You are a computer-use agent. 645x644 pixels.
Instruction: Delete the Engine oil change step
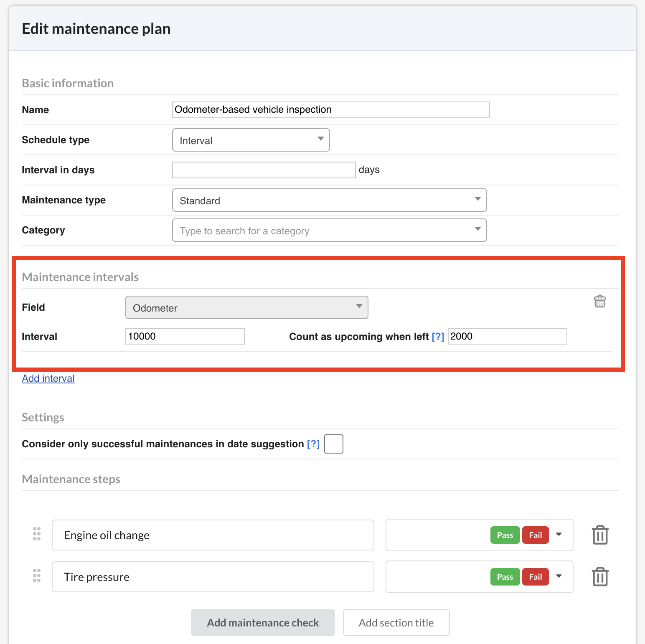[600, 535]
